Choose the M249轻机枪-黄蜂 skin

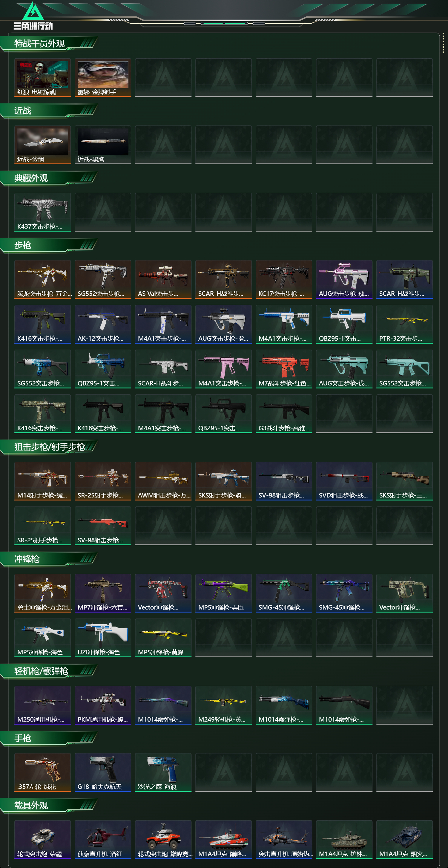[223, 705]
